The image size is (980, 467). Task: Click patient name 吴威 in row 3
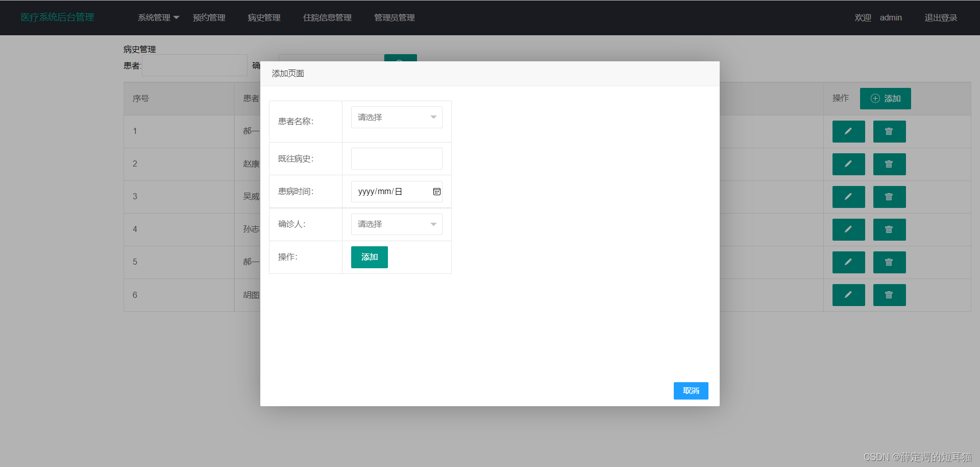[x=251, y=197]
